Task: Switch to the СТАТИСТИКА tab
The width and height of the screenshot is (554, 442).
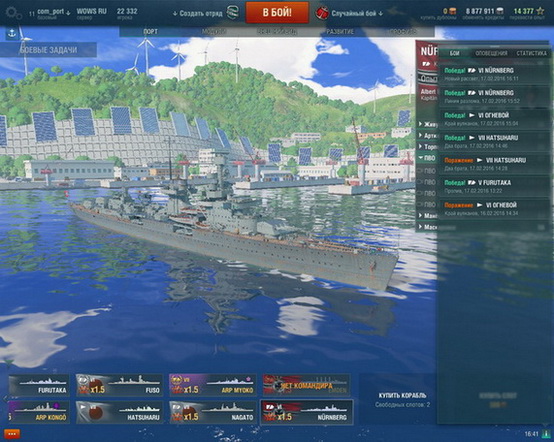Action: 531,53
